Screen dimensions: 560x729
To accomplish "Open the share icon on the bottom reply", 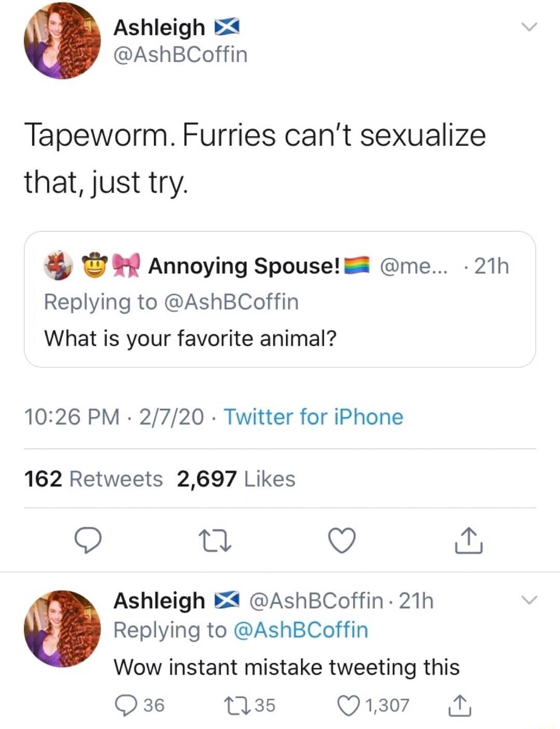I will [459, 704].
